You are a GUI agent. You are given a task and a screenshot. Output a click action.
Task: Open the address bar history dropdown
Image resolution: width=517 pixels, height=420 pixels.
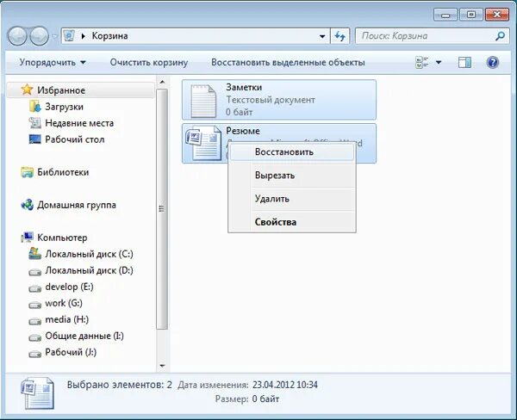point(322,36)
